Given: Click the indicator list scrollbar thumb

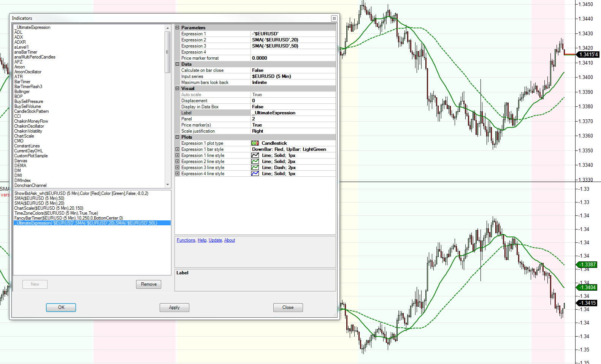Looking at the screenshot, I should 168,52.
